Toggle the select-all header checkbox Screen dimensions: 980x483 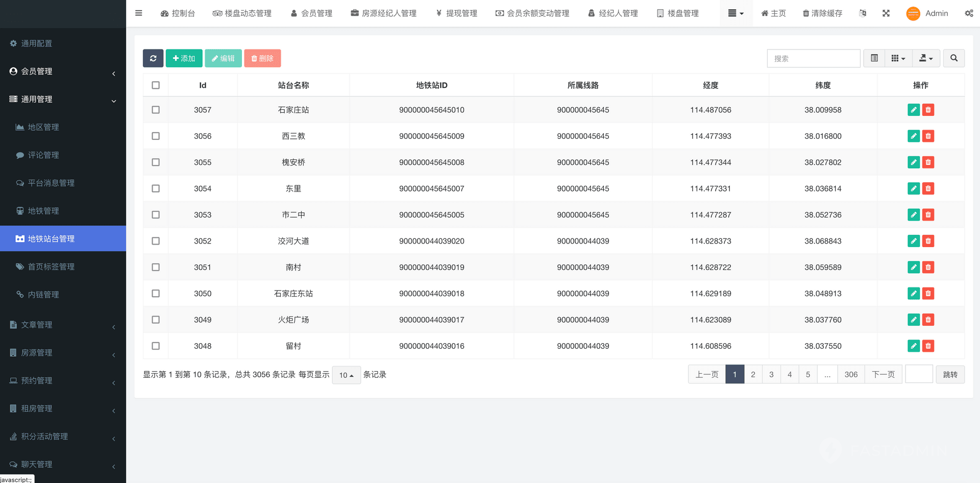(156, 85)
